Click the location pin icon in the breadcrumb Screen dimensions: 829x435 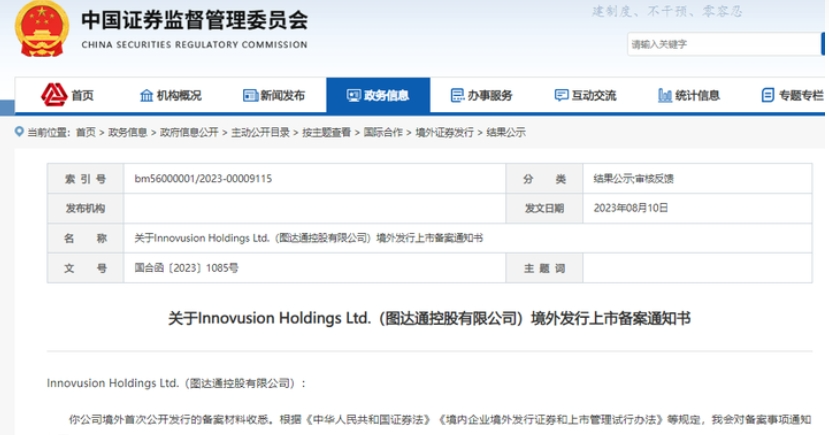click(x=19, y=132)
